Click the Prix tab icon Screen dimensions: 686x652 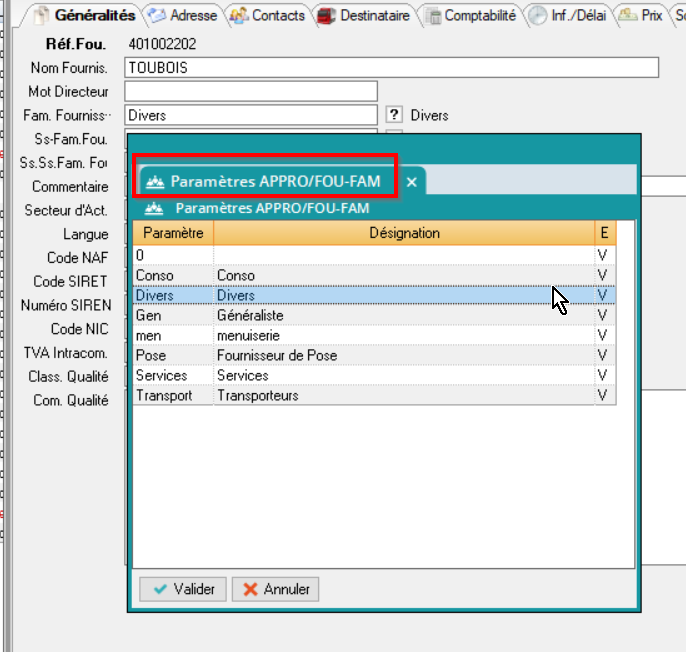pos(628,16)
